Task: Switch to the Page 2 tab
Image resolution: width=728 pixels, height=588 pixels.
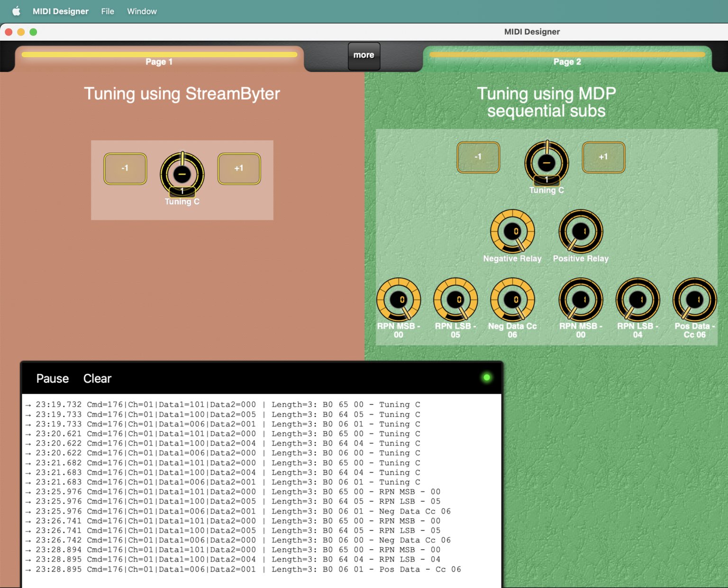Action: [567, 59]
